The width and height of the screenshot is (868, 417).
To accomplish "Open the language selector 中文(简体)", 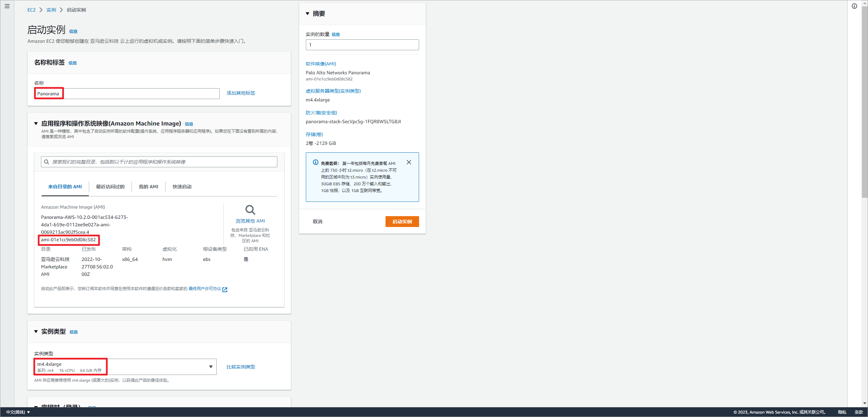I will [18, 412].
